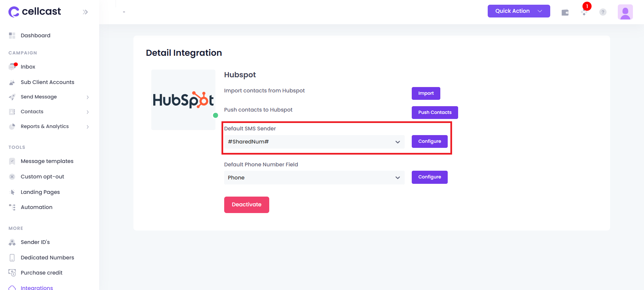644x290 pixels.
Task: Click the HubSpot logo thumbnail
Action: tap(183, 100)
